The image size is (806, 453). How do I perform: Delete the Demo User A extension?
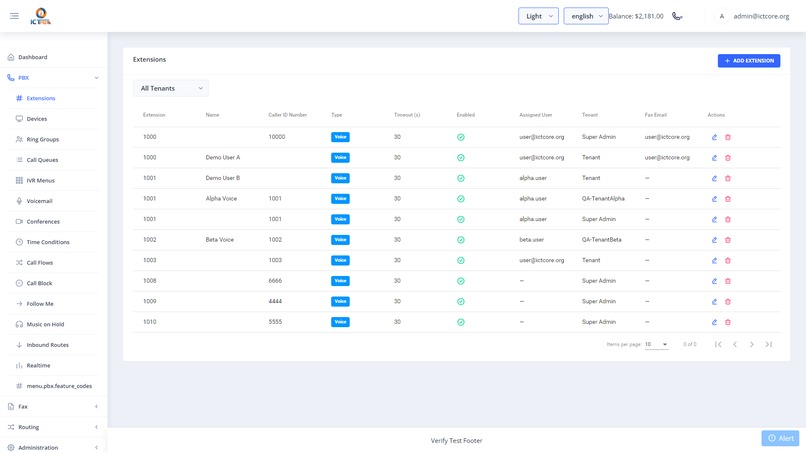(x=728, y=158)
